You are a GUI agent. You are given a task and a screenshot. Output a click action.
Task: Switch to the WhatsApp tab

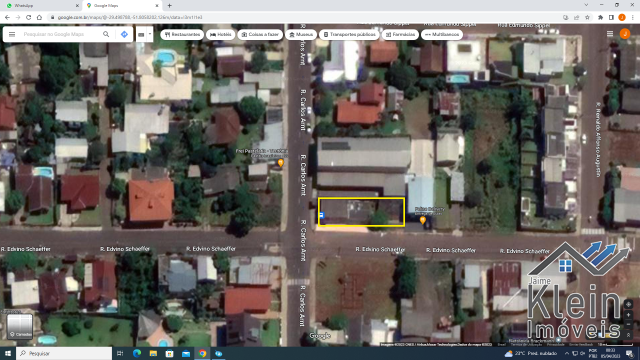click(40, 6)
